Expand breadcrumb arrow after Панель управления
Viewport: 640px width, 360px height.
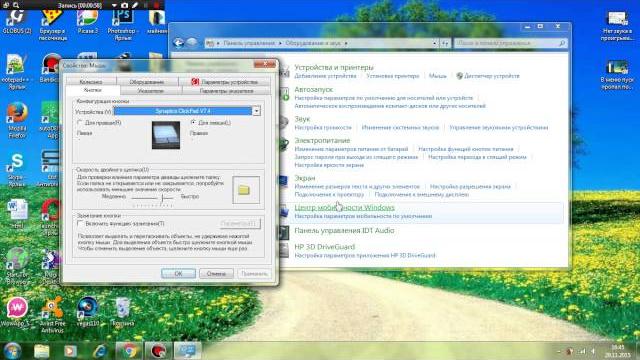tap(280, 43)
